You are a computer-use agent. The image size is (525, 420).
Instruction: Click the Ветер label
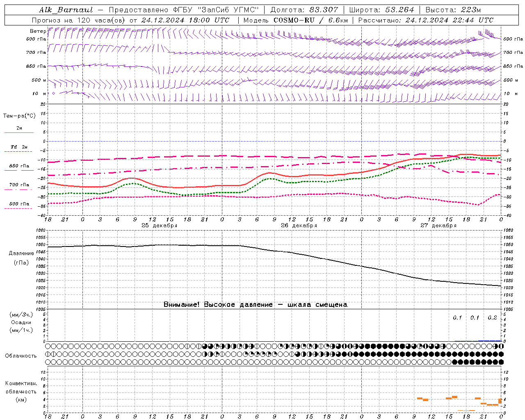point(38,31)
